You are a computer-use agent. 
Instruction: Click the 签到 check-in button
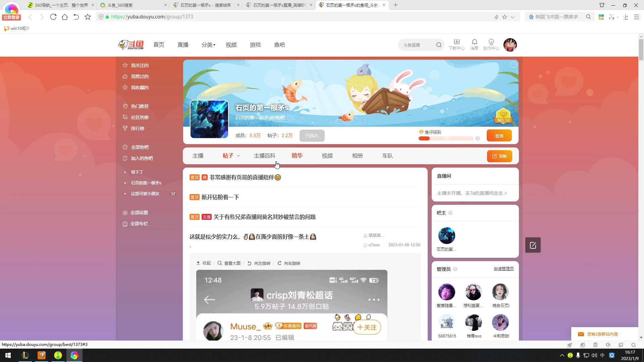499,136
